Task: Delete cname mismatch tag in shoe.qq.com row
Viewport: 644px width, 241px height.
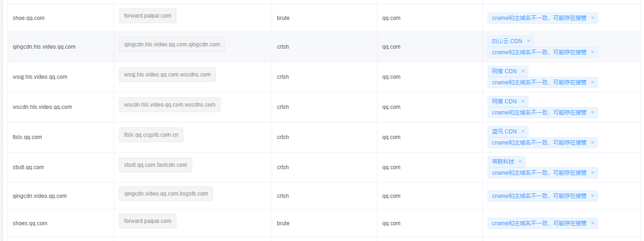Action: [592, 18]
